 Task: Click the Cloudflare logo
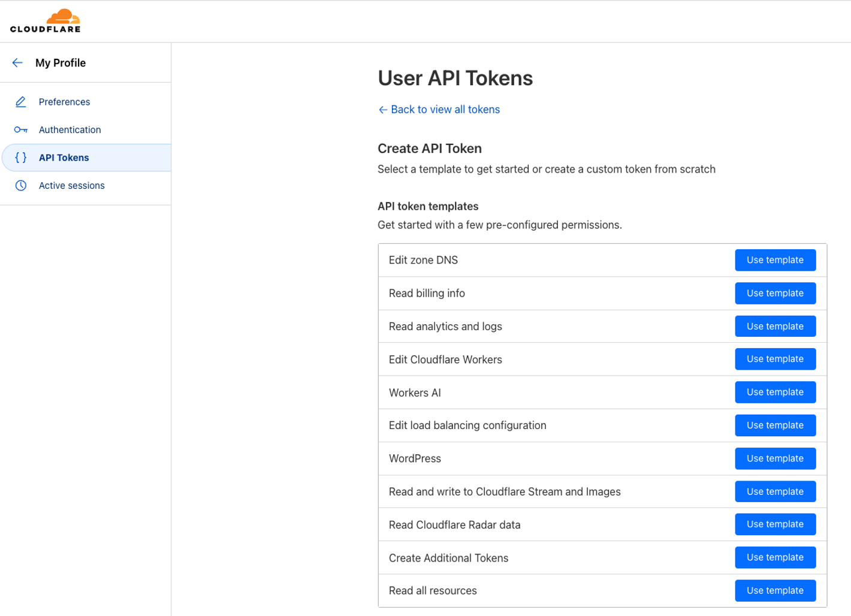(x=46, y=20)
